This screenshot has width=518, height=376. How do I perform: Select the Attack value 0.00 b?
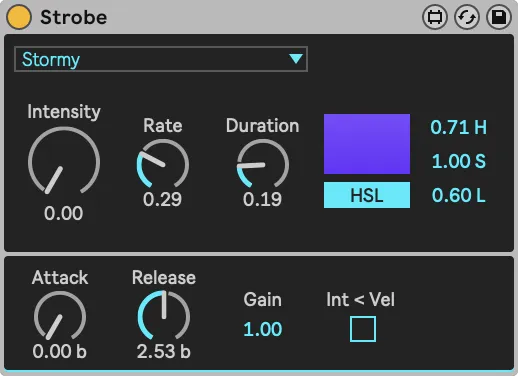60,351
